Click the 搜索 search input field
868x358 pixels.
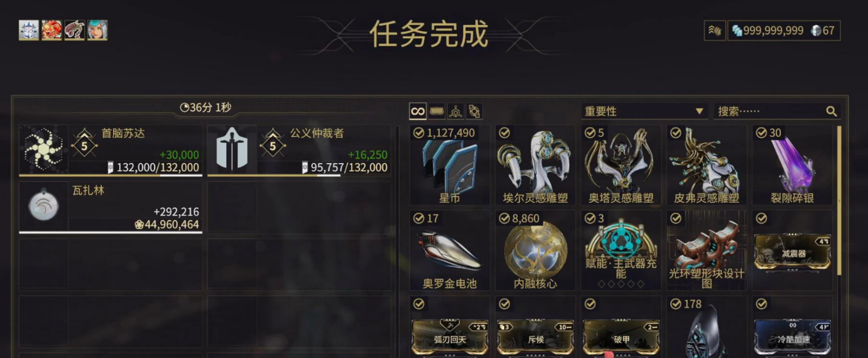[x=776, y=111]
